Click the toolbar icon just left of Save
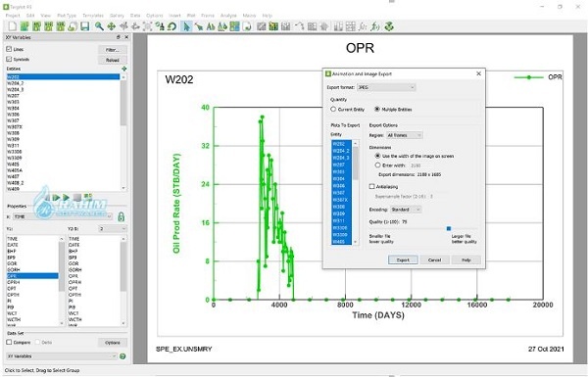Screen dimensions: 588x377 point(73,26)
